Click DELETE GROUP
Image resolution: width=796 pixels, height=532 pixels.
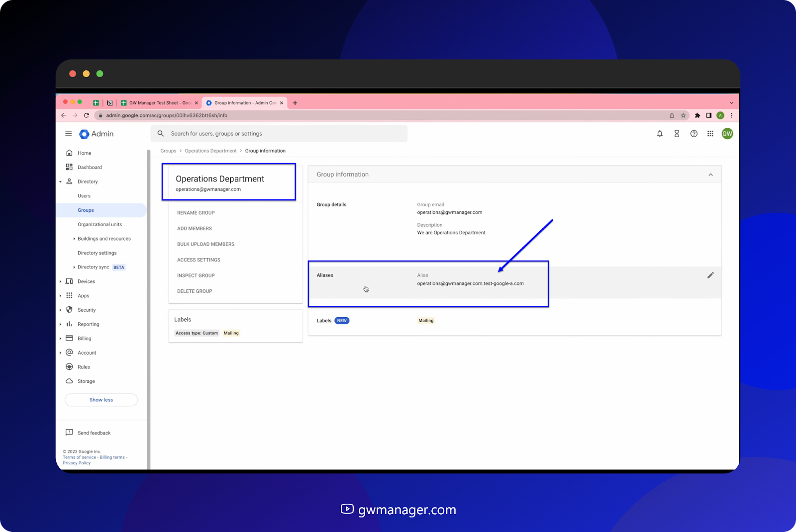pyautogui.click(x=195, y=291)
